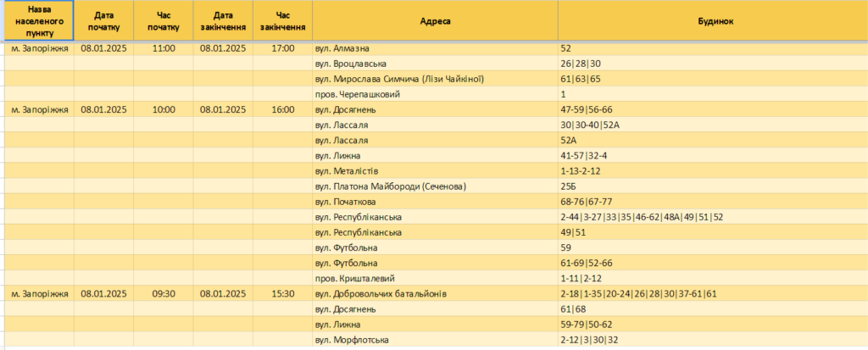Select house numbers cell '2-44|3-27|33|35|46-62|48А|49|51|52'

pyautogui.click(x=712, y=217)
